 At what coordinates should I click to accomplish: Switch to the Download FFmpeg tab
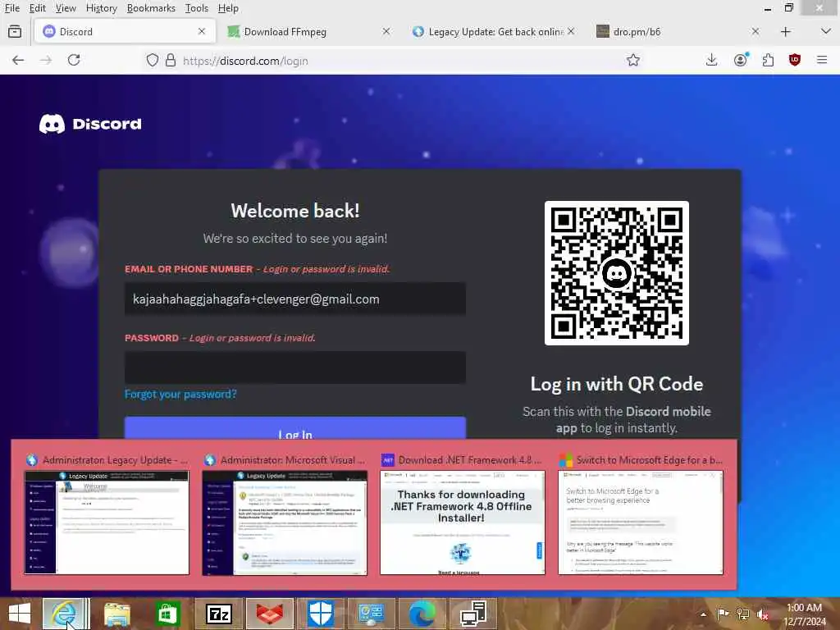pyautogui.click(x=308, y=32)
